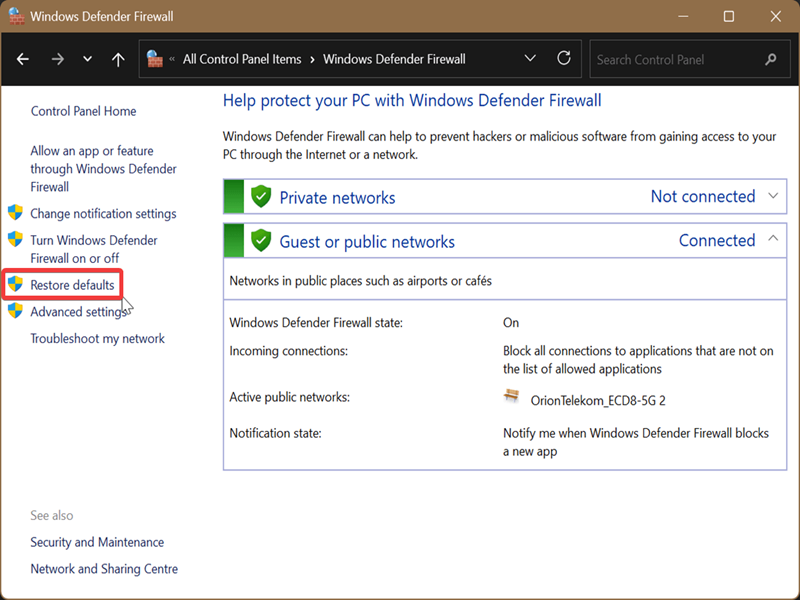Open Network and Sharing Centre link
This screenshot has height=600, width=800.
click(x=104, y=568)
